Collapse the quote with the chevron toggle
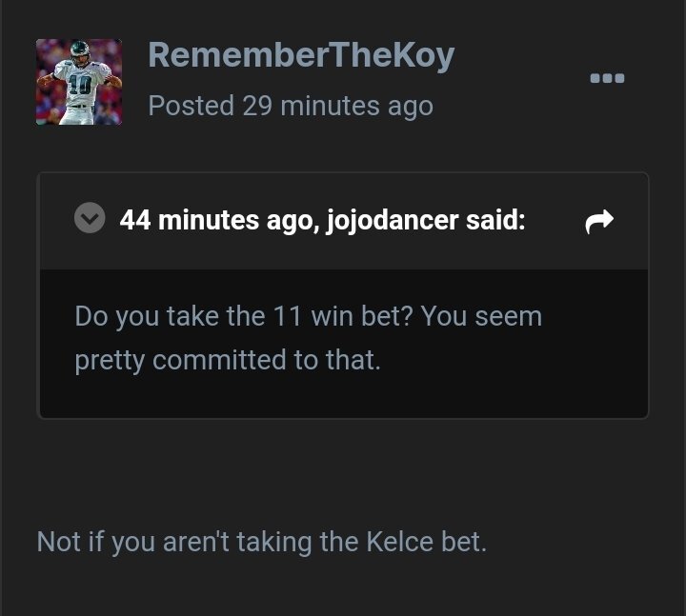686x616 pixels. click(90, 220)
